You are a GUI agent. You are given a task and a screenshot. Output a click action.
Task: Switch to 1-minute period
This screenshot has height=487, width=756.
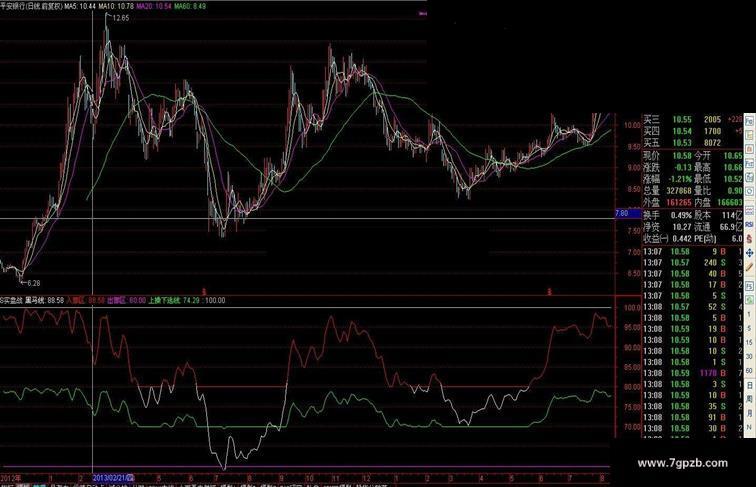749,314
